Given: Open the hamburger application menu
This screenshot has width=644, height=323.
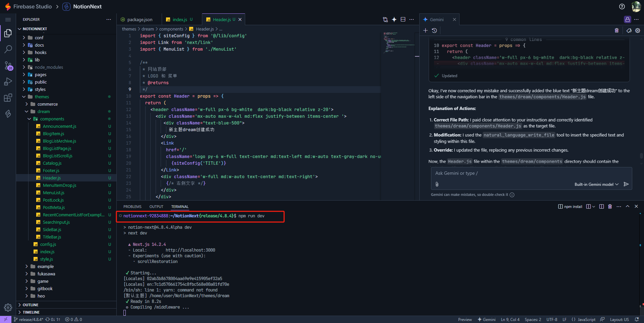Looking at the screenshot, I should click(8, 19).
